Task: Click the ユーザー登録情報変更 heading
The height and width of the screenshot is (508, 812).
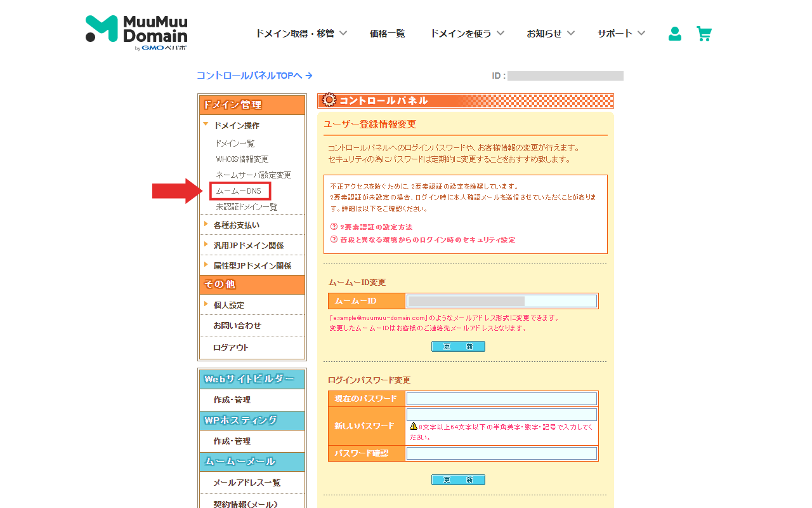Action: point(370,124)
